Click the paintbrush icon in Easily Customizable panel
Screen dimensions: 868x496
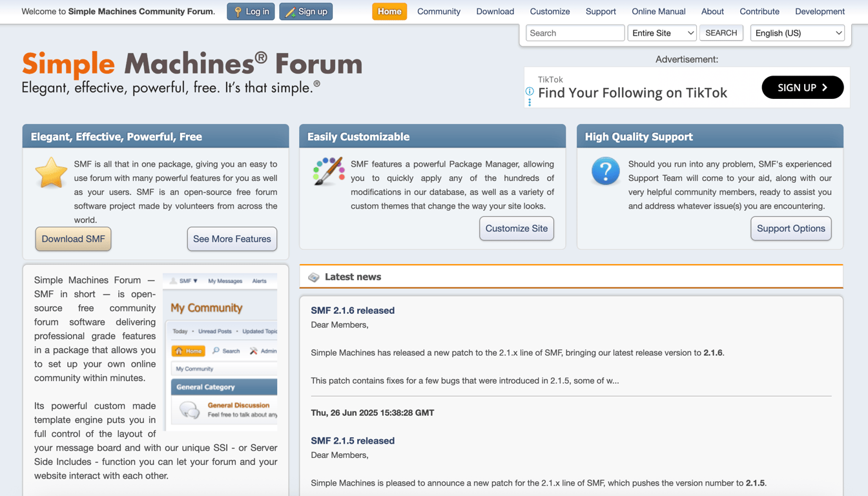(x=328, y=170)
